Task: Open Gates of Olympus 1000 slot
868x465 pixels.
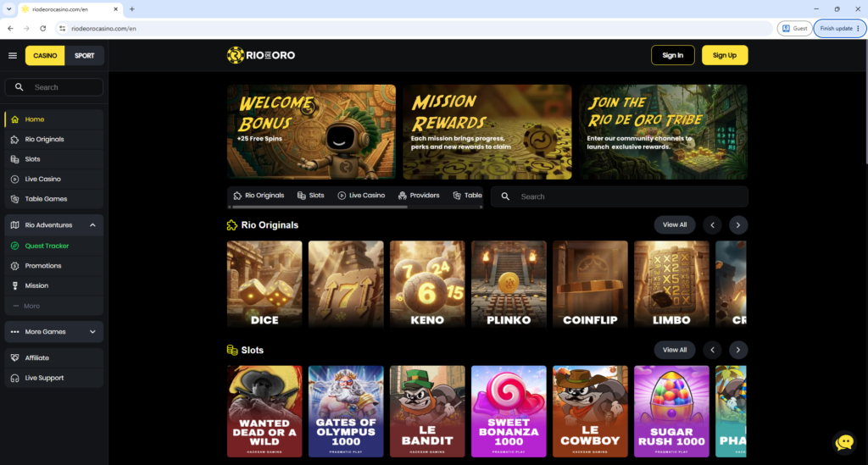Action: [346, 412]
